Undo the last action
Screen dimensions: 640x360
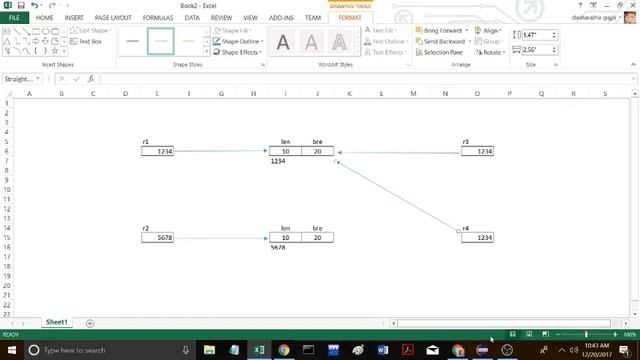point(34,5)
